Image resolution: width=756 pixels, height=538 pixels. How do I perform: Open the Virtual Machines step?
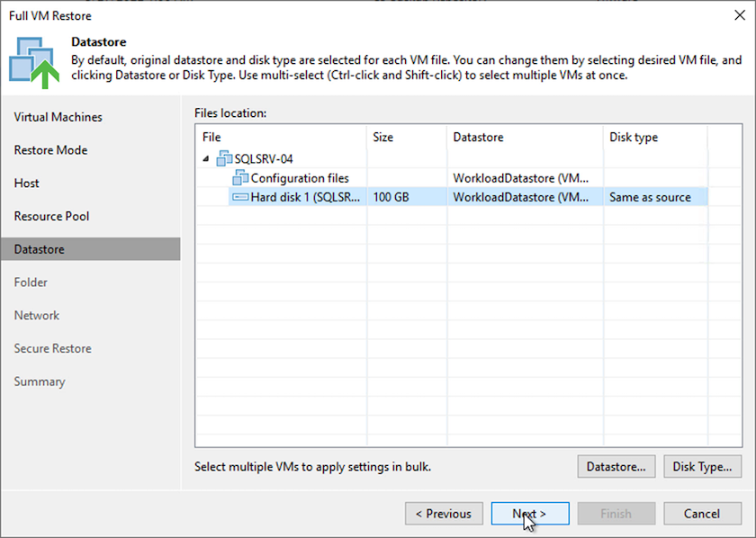pyautogui.click(x=58, y=117)
